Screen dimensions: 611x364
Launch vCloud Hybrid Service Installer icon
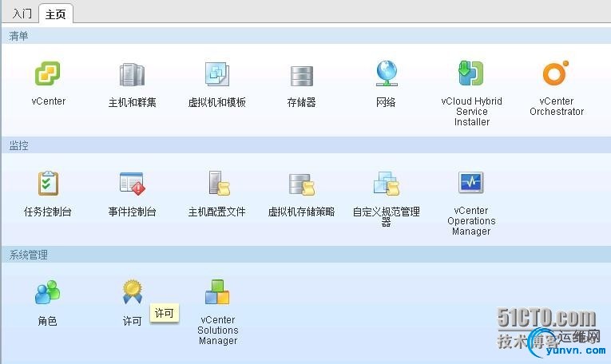pos(471,73)
